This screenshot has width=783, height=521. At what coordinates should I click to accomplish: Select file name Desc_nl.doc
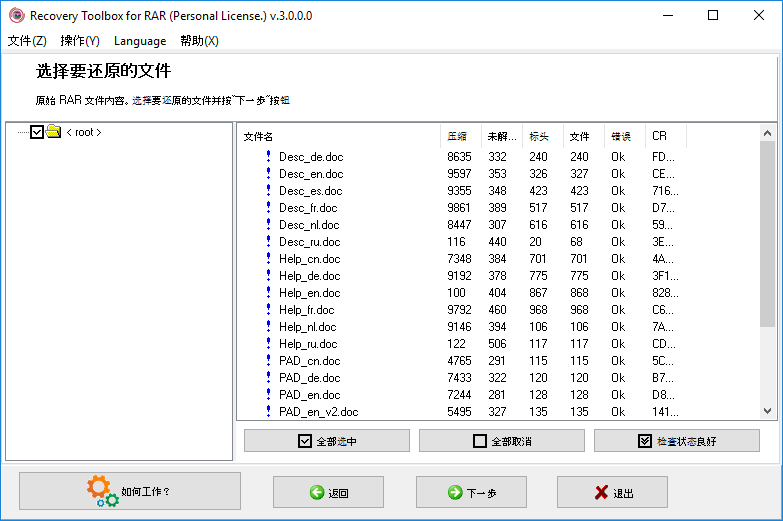(309, 225)
